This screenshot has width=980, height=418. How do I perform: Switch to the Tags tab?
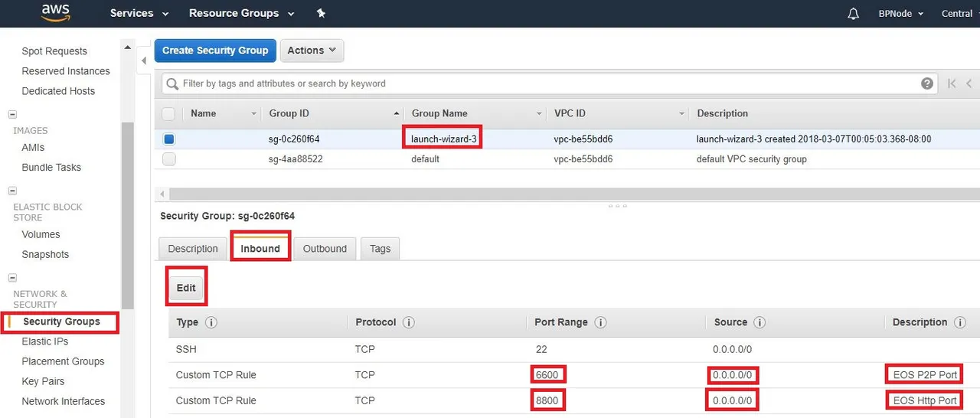coord(380,249)
